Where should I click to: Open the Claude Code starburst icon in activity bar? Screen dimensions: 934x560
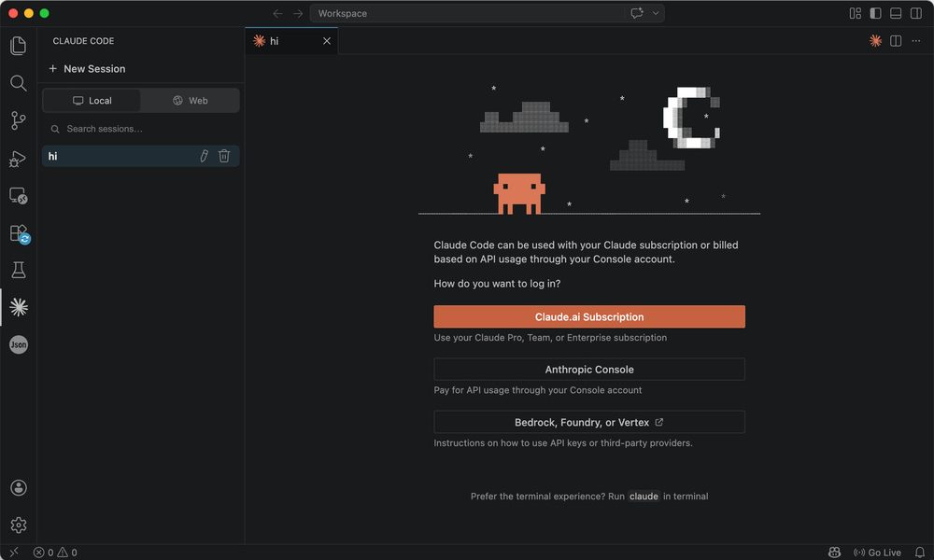(18, 307)
